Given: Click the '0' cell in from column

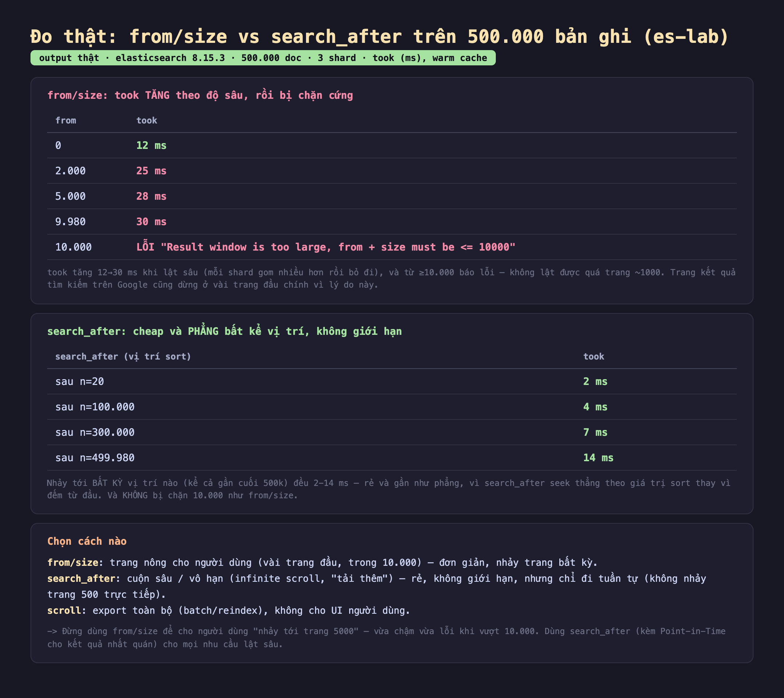Looking at the screenshot, I should [x=58, y=145].
